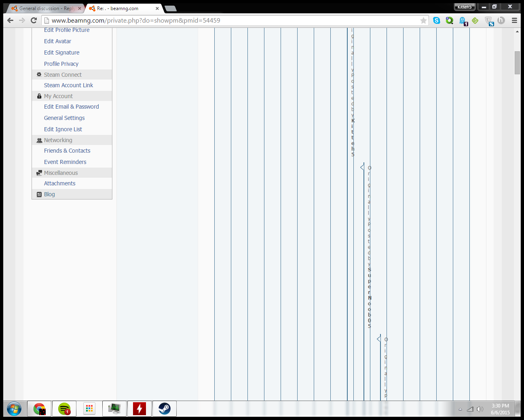This screenshot has width=524, height=420.
Task: Open Attachments page
Action: tap(59, 183)
